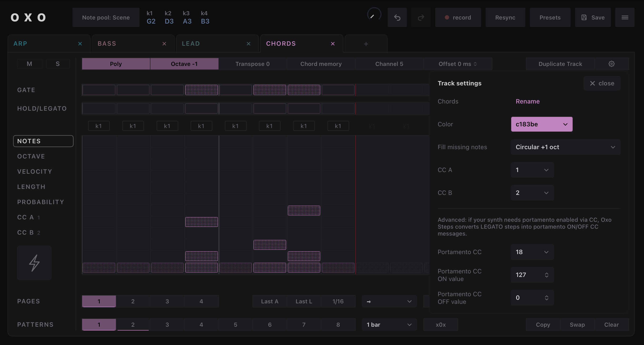Toggle the M mute button
Screen dimensions: 644x345
click(x=30, y=64)
